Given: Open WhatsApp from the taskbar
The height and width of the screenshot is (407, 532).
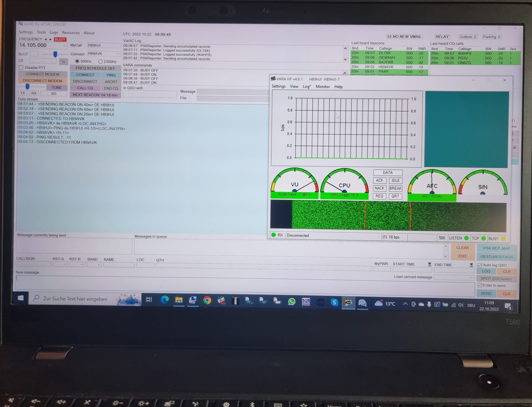Looking at the screenshot, I should tap(292, 302).
